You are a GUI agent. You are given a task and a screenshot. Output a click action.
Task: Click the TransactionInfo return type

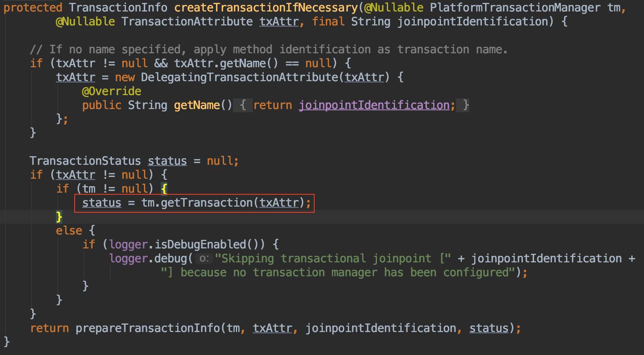(118, 7)
